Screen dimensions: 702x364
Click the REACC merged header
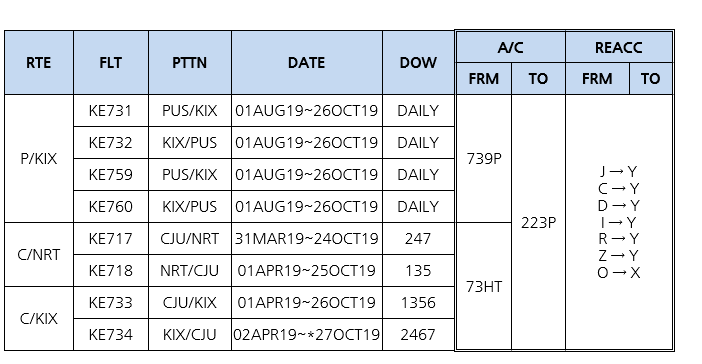click(619, 47)
